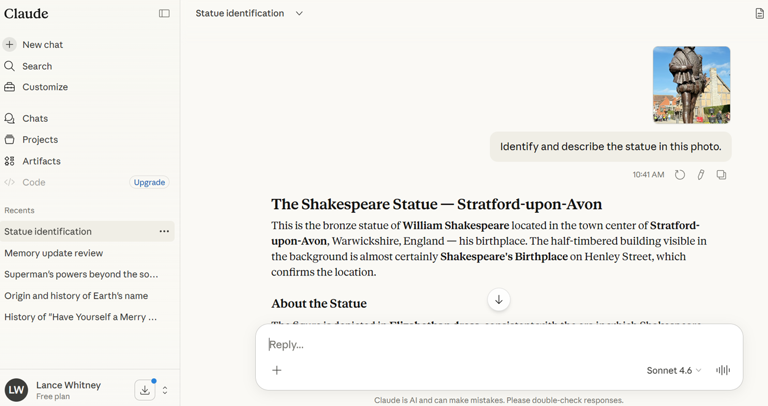Open options menu for Statue identification chat
768x406 pixels.
coord(164,232)
